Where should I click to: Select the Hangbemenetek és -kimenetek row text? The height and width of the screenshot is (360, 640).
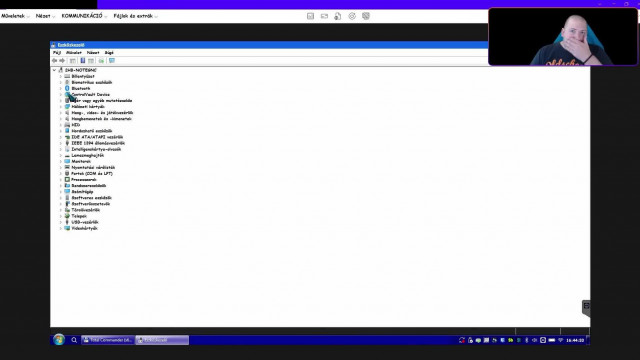click(102, 119)
